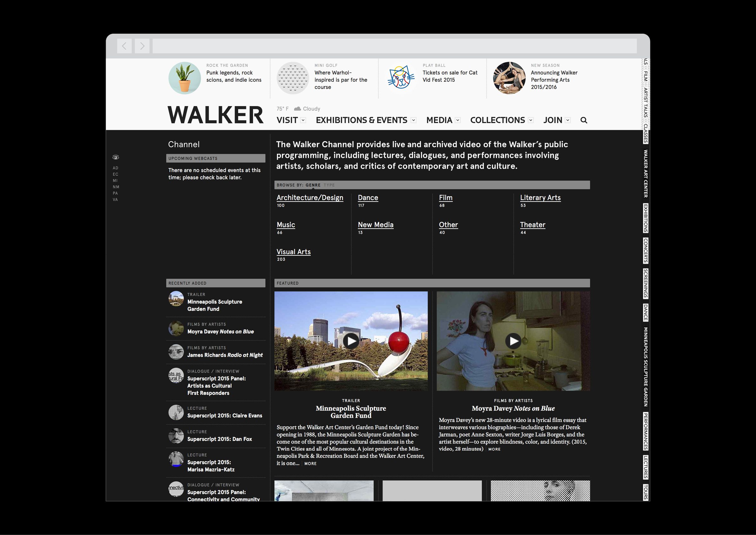
Task: Open the Architecture/Design genre link
Action: [310, 198]
